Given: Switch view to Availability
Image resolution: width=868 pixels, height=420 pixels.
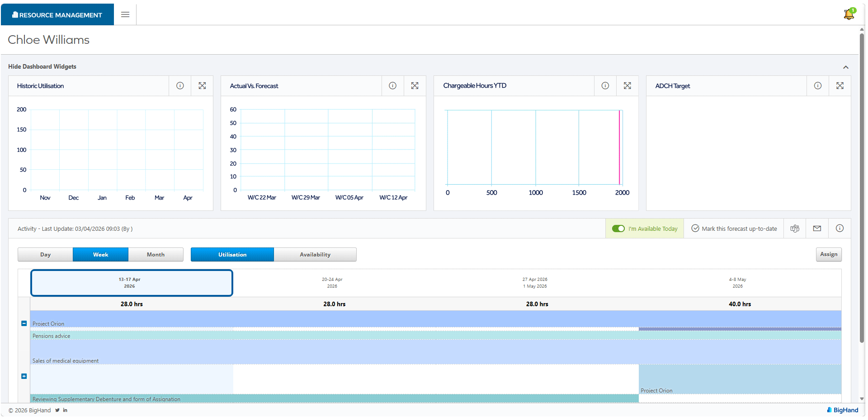Looking at the screenshot, I should (x=315, y=255).
